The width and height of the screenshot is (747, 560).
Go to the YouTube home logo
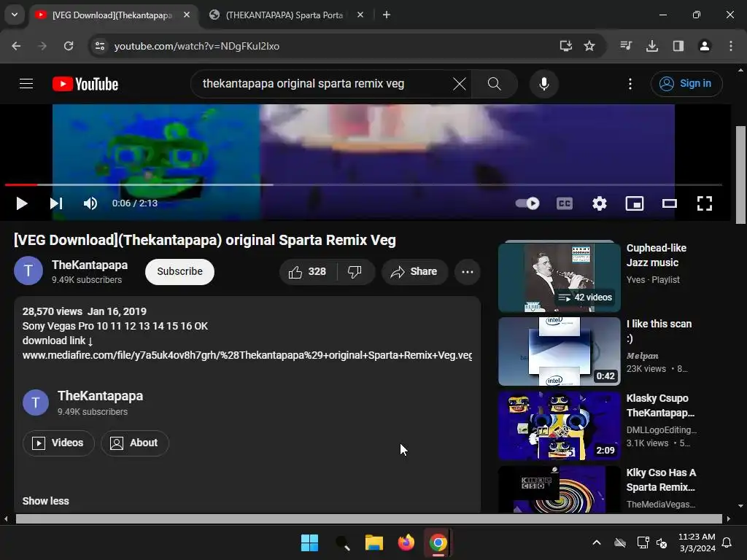85,84
